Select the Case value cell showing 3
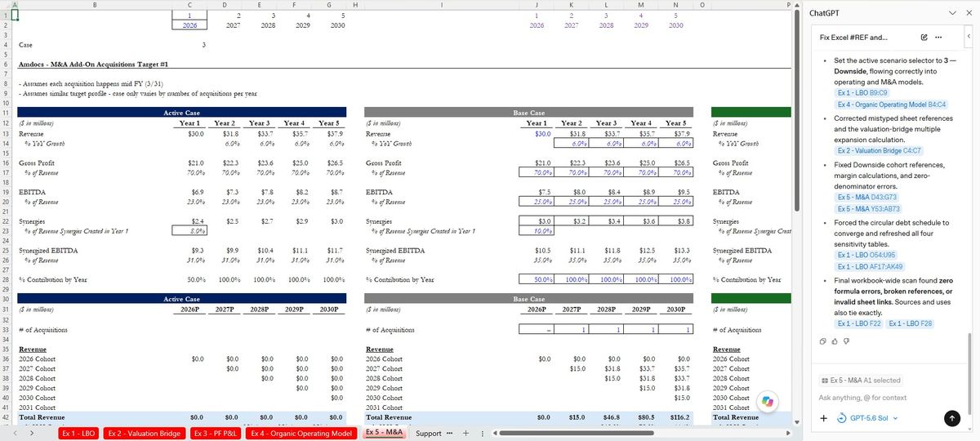Viewport: 980px width, 441px height. (189, 44)
